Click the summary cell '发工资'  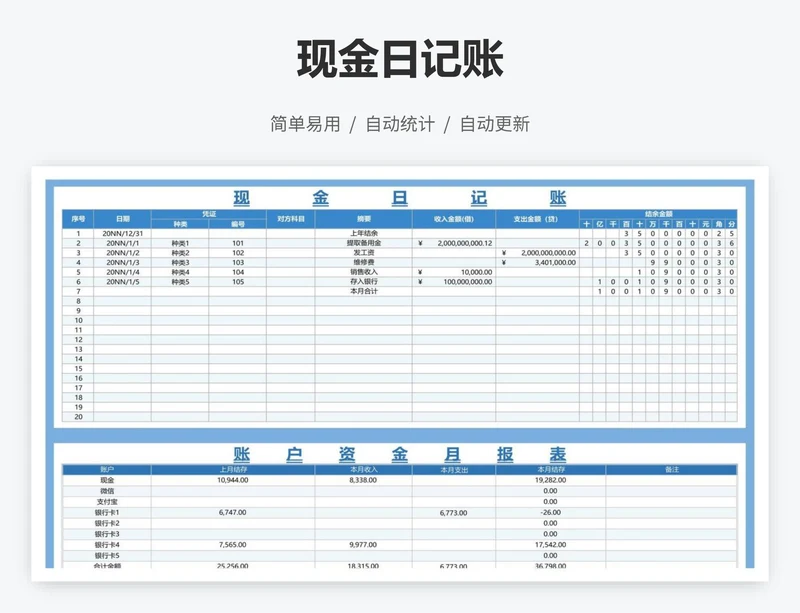pyautogui.click(x=364, y=253)
